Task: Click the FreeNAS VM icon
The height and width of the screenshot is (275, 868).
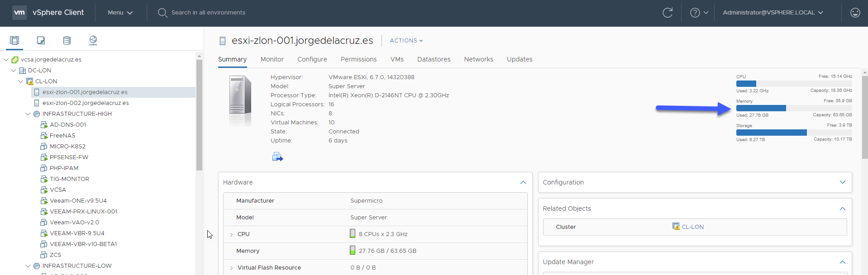Action: point(44,136)
